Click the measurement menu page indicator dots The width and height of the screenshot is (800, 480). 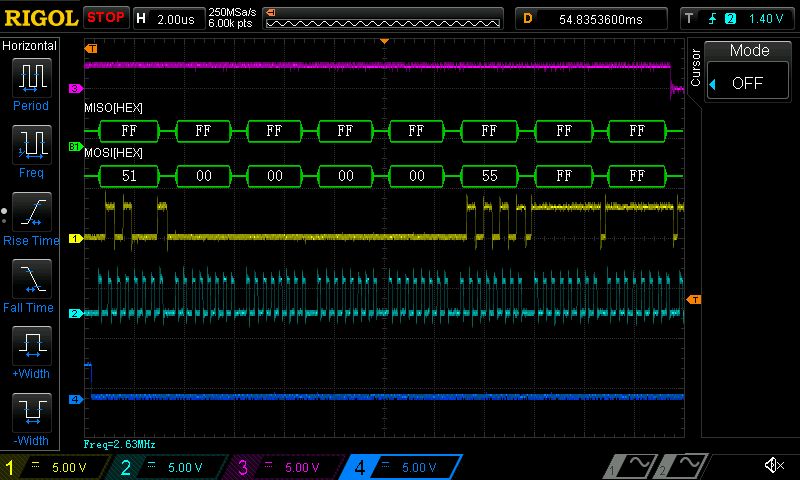[x=4, y=216]
